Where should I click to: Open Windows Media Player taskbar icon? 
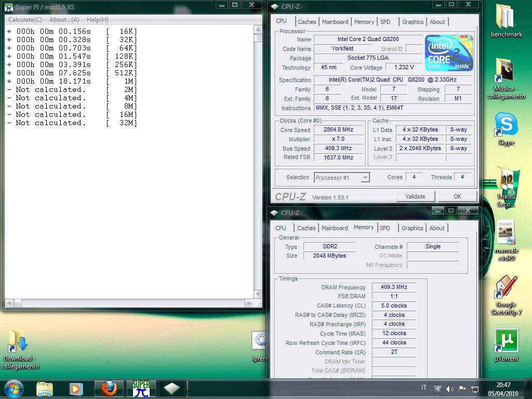(x=76, y=389)
